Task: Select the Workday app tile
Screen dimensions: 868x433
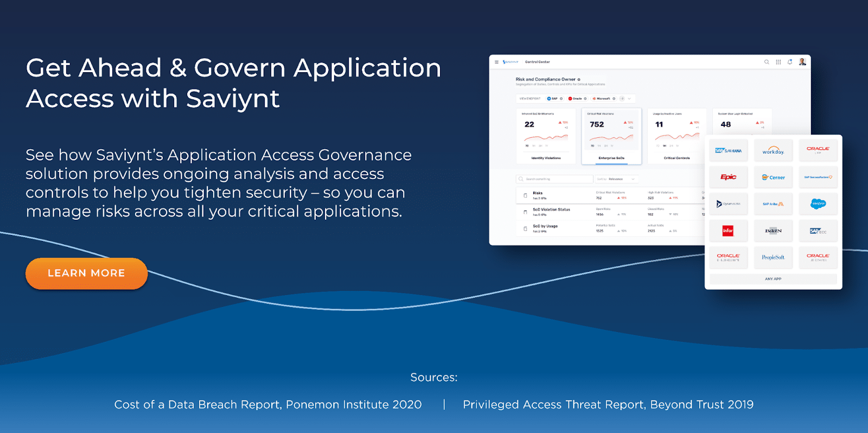Action: click(x=773, y=150)
